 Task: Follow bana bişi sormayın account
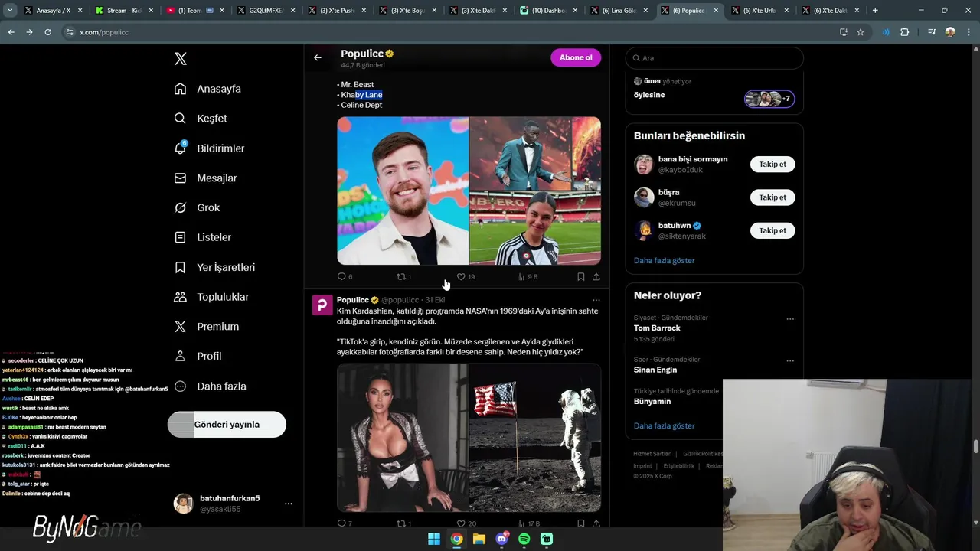(x=773, y=165)
